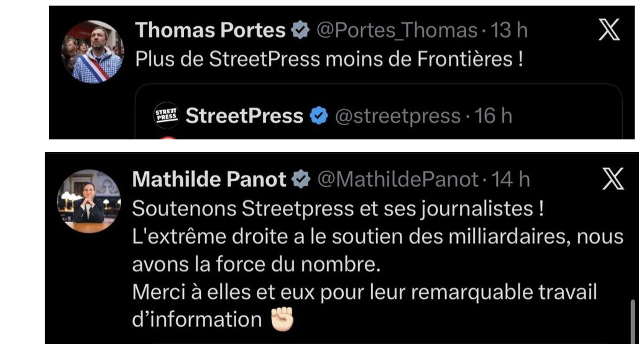Click the 16 h timestamp on quoted post
This screenshot has width=644, height=346.
click(493, 116)
